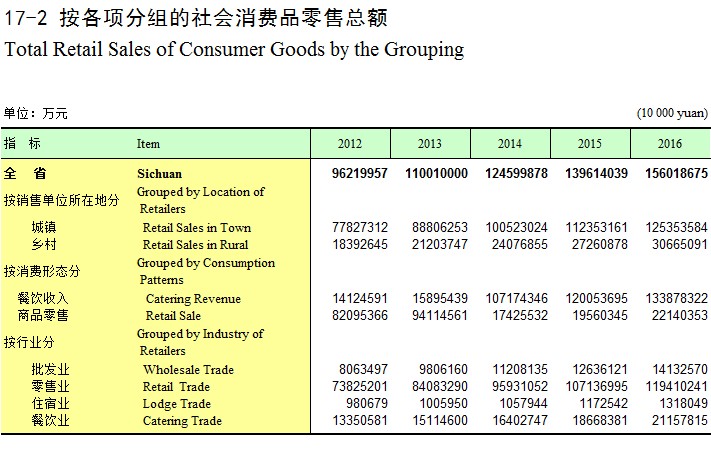Click the Lodge Trade label
The width and height of the screenshot is (711, 467).
pyautogui.click(x=177, y=404)
